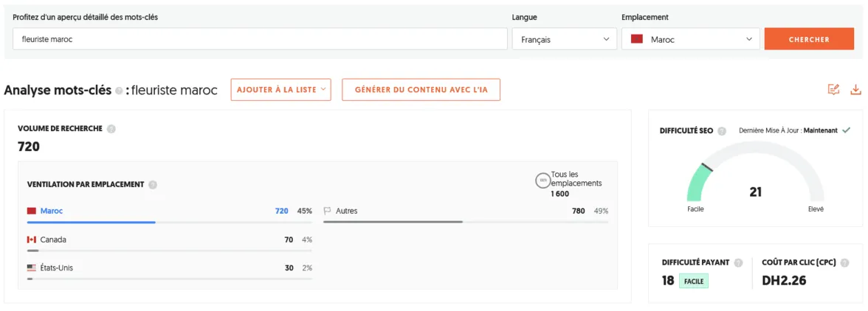This screenshot has width=868, height=311.
Task: Open the Langue dropdown showing Français
Action: pos(564,39)
